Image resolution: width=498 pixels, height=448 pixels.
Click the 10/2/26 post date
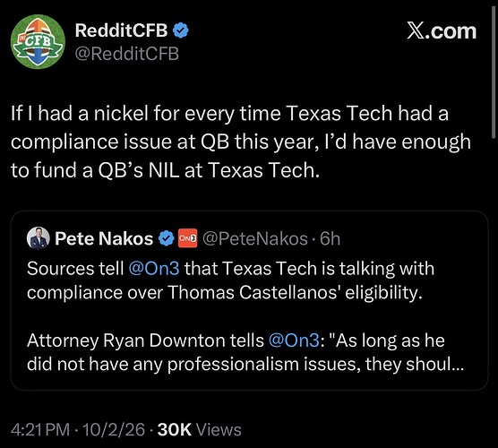pos(114,430)
